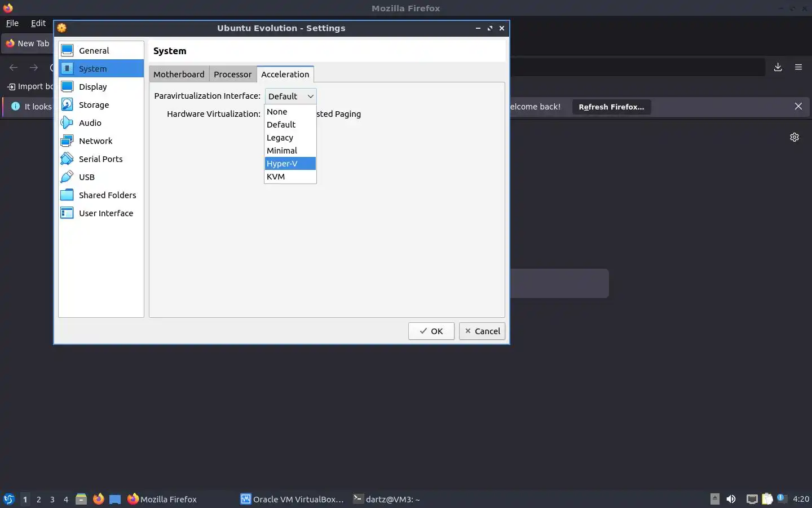Open Firefox hamburger application menu

(x=798, y=67)
